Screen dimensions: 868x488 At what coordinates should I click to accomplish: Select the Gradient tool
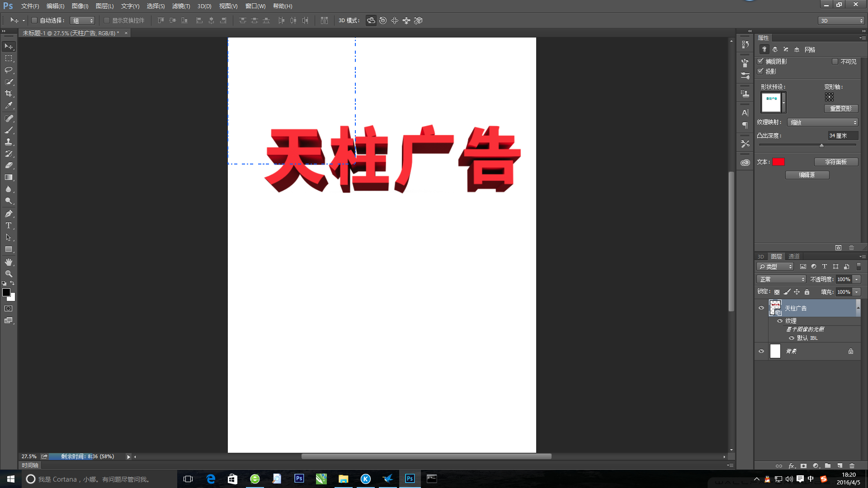(x=9, y=177)
